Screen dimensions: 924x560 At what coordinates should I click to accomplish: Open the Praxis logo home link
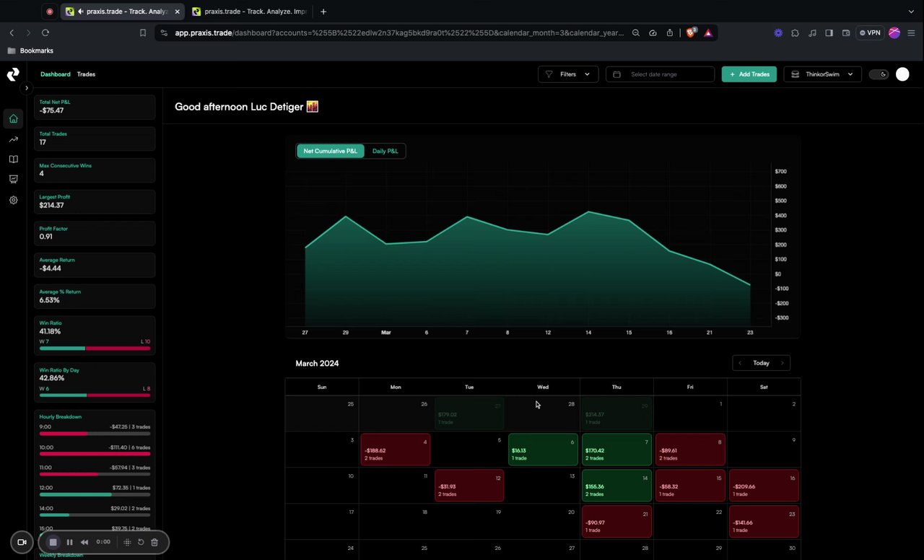coord(13,74)
